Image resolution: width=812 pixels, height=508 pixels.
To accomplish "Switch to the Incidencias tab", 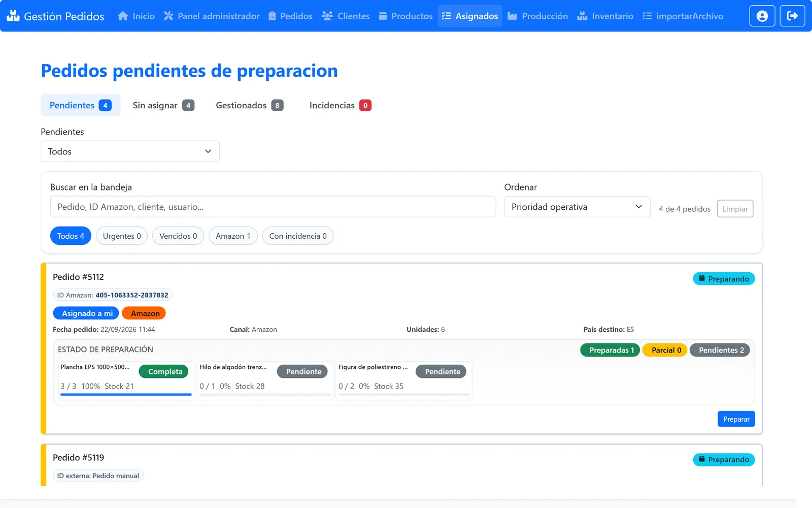I will (340, 105).
